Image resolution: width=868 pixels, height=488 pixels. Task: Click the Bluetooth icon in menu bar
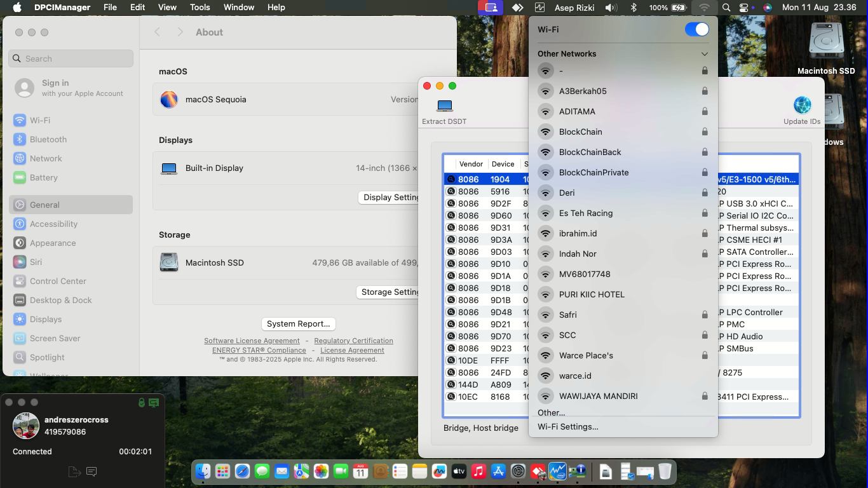(633, 8)
